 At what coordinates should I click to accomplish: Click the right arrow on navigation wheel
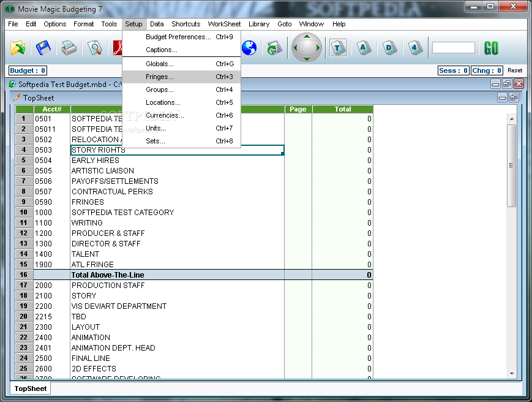[x=318, y=48]
